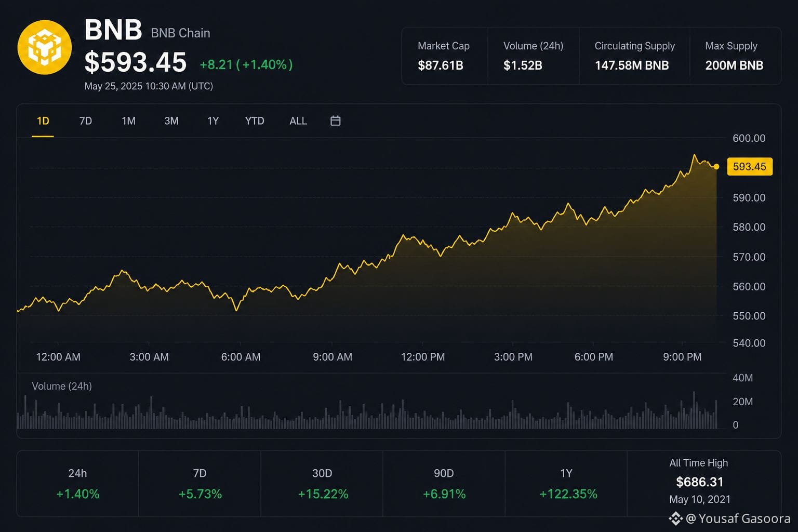This screenshot has height=532, width=798.
Task: Click the 200M BNB max supply value
Action: pos(734,65)
